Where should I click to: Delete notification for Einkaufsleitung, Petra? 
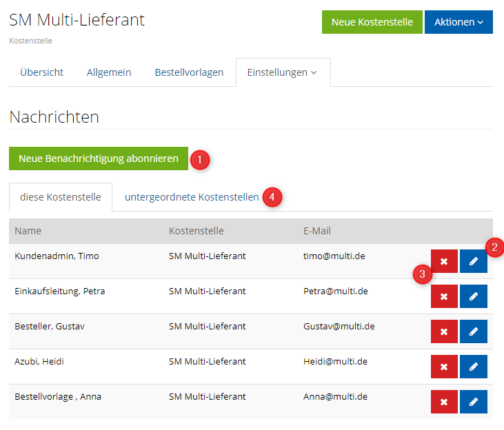[x=444, y=296]
